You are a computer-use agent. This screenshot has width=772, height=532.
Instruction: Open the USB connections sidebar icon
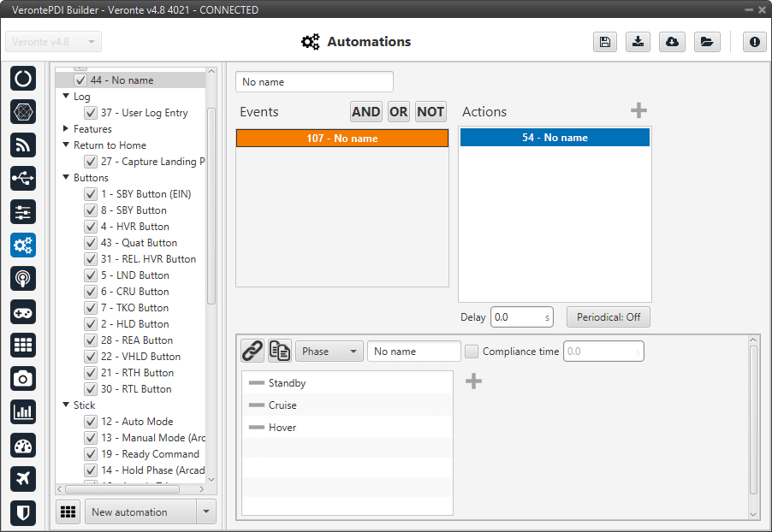pos(23,178)
